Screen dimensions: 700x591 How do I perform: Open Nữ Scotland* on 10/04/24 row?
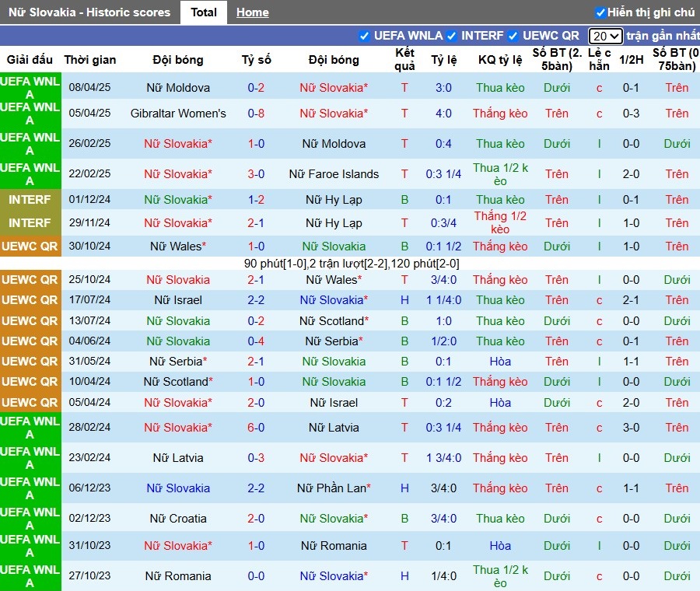point(178,382)
